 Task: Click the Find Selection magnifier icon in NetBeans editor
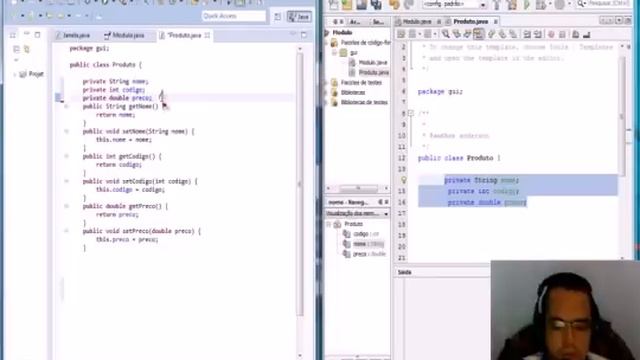[446, 35]
